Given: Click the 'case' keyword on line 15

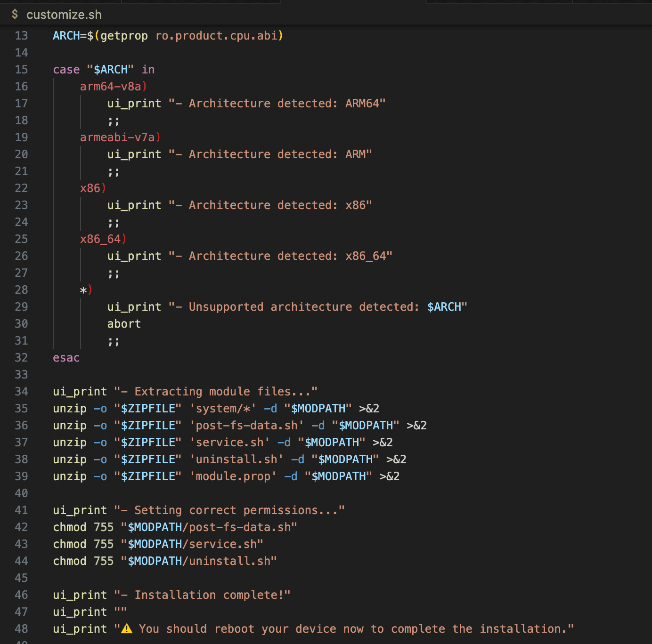Looking at the screenshot, I should coord(66,70).
